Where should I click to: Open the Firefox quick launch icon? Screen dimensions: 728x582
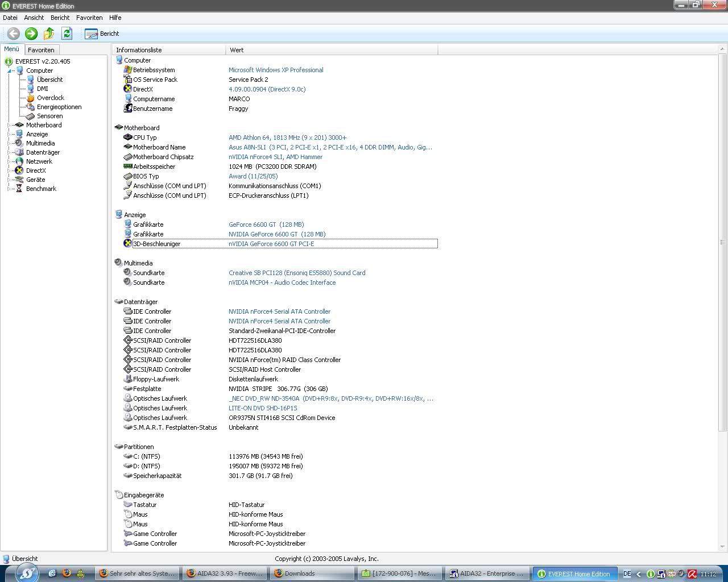[x=67, y=573]
